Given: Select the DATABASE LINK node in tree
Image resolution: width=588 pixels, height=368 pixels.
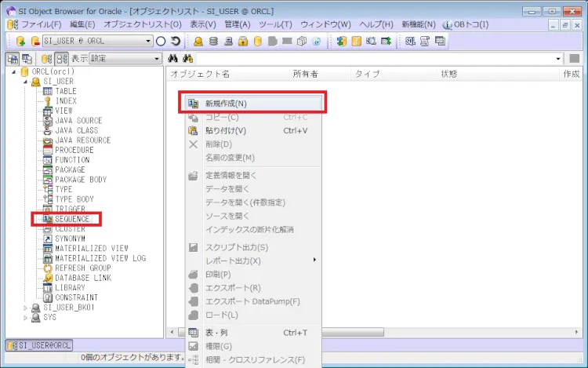Looking at the screenshot, I should (x=83, y=278).
